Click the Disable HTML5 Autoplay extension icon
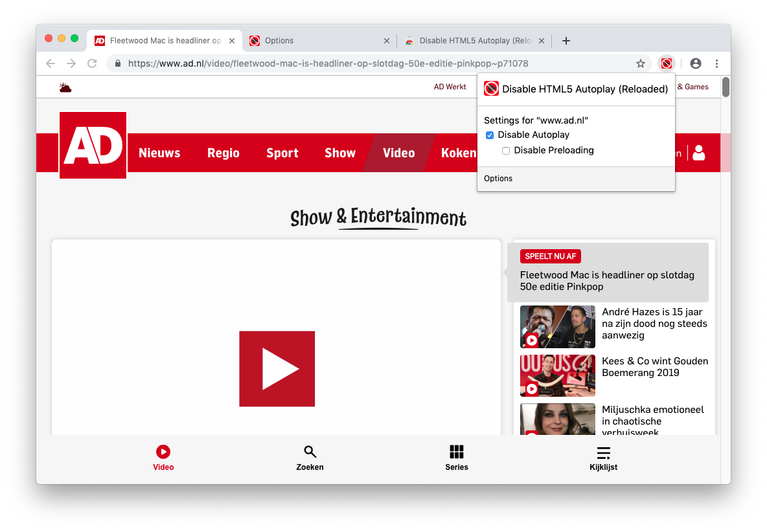Image resolution: width=767 pixels, height=532 pixels. (x=666, y=63)
